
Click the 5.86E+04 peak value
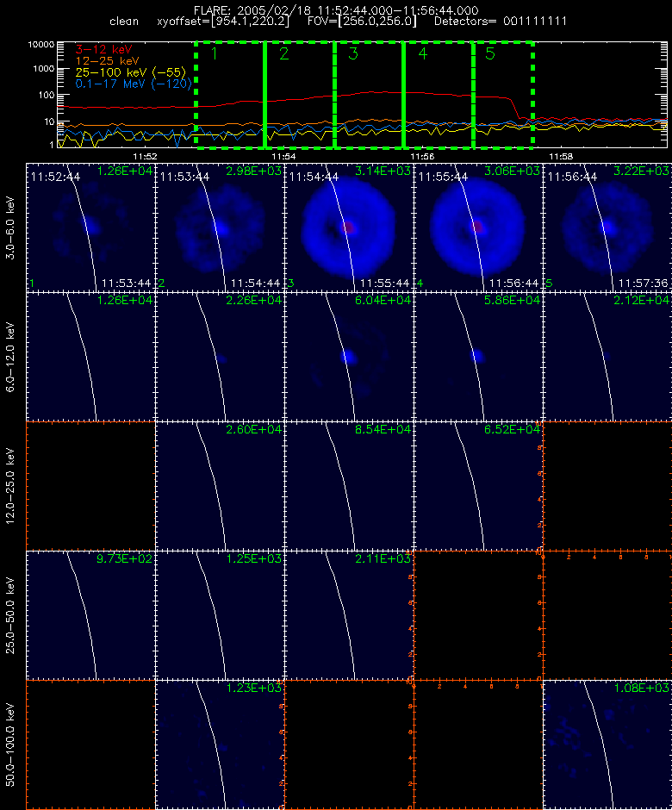[512, 300]
